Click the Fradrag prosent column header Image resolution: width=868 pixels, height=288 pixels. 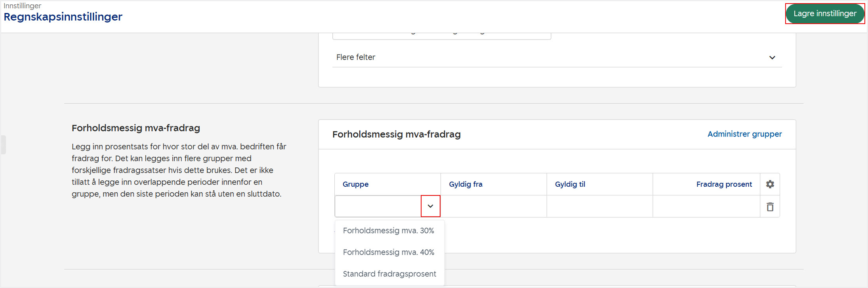point(724,184)
